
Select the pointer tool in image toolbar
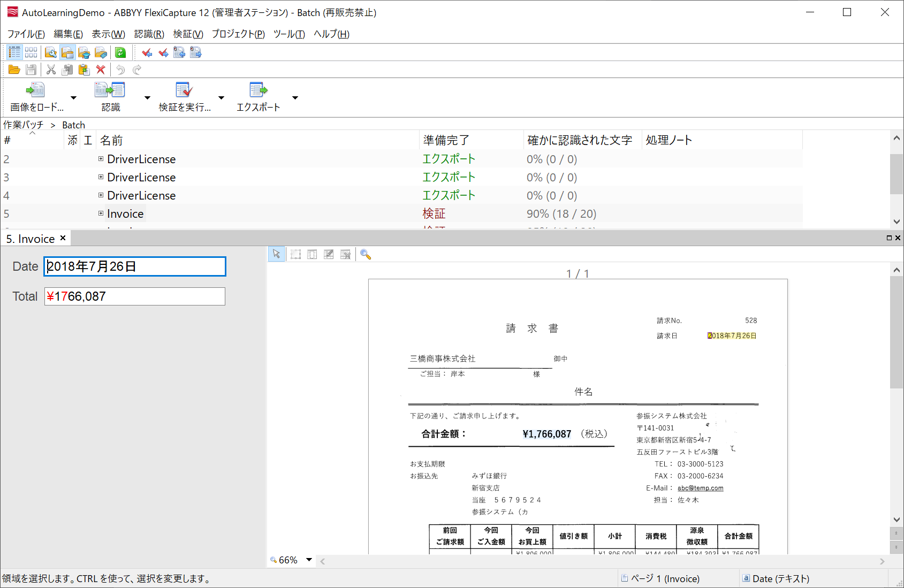click(276, 254)
